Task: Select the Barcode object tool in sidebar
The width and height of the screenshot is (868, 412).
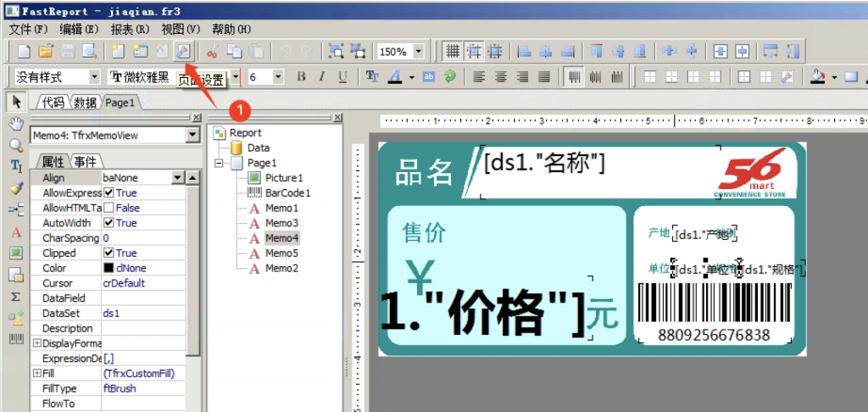Action: click(x=15, y=339)
